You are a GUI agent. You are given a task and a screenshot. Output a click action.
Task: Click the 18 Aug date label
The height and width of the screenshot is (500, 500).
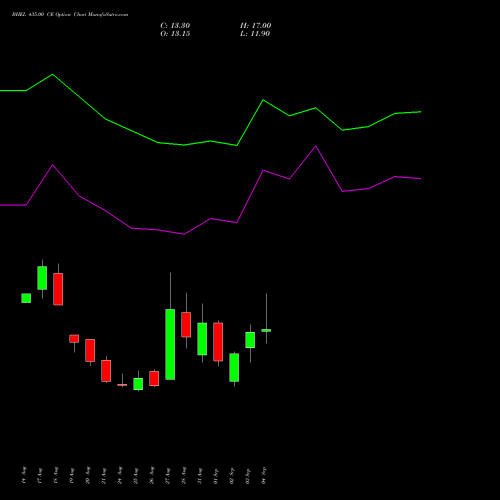56,475
